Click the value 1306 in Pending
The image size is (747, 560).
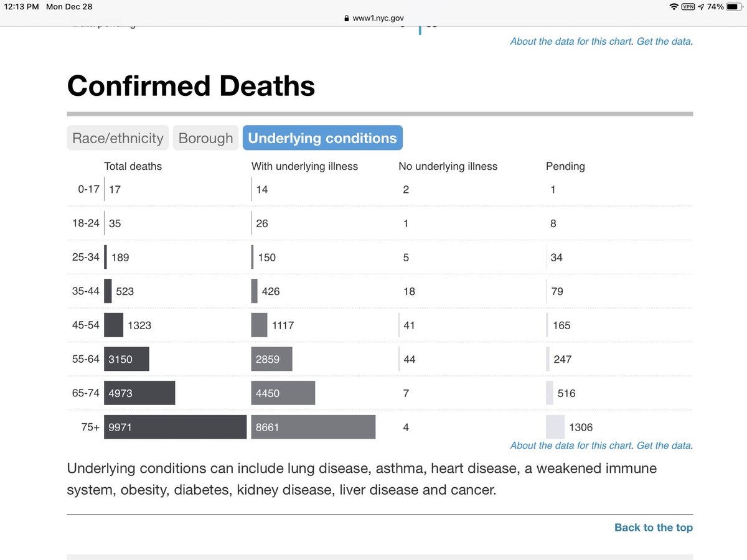point(581,427)
